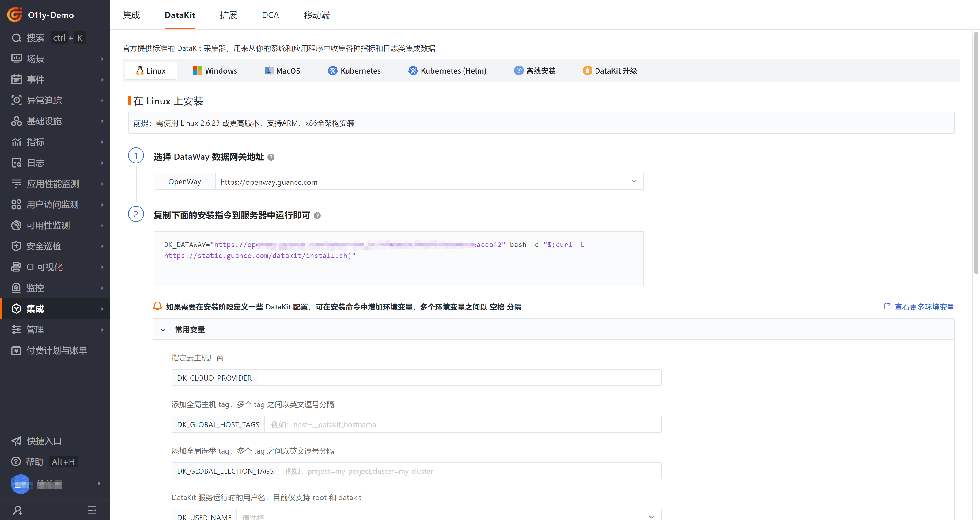This screenshot has width=980, height=520.
Task: Click the 异常追踪 icon
Action: pyautogui.click(x=16, y=101)
